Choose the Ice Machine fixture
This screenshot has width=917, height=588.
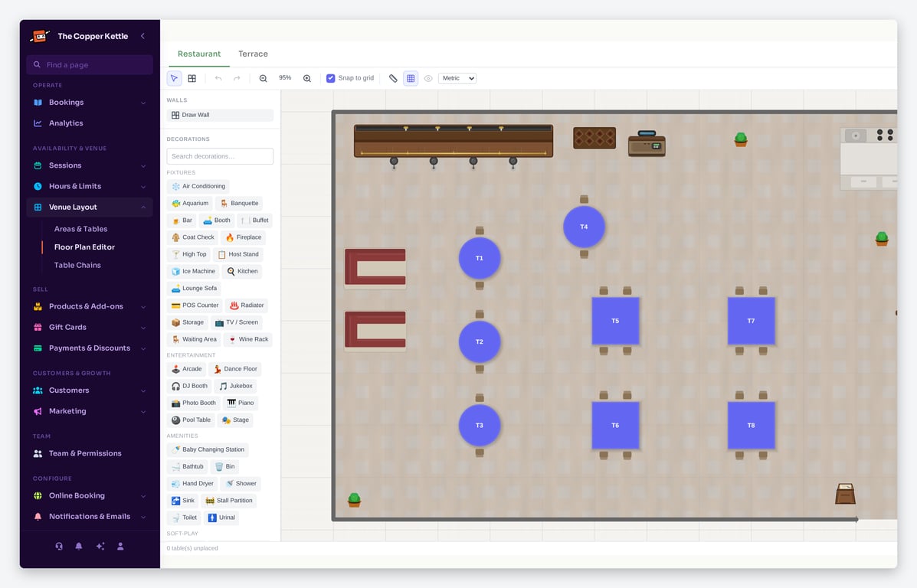point(193,271)
